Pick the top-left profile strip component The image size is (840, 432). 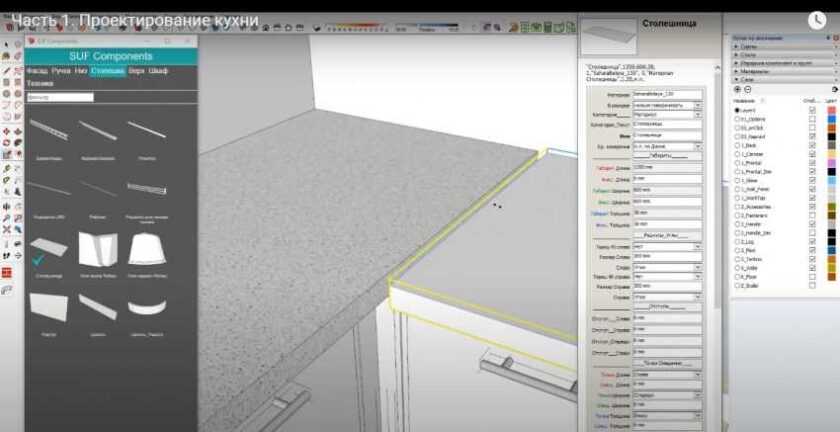[x=49, y=130]
